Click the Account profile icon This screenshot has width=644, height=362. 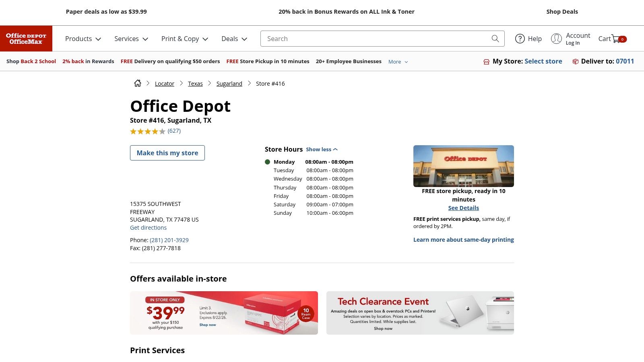coord(556,39)
